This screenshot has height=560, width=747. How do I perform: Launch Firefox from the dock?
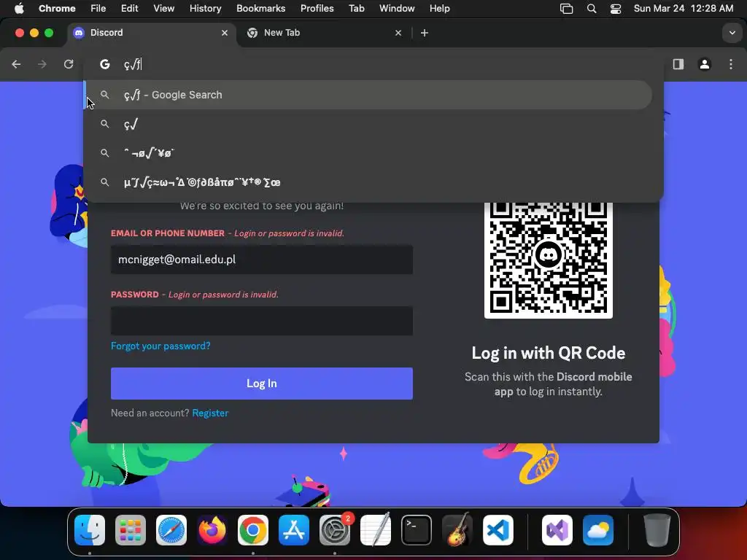tap(212, 530)
